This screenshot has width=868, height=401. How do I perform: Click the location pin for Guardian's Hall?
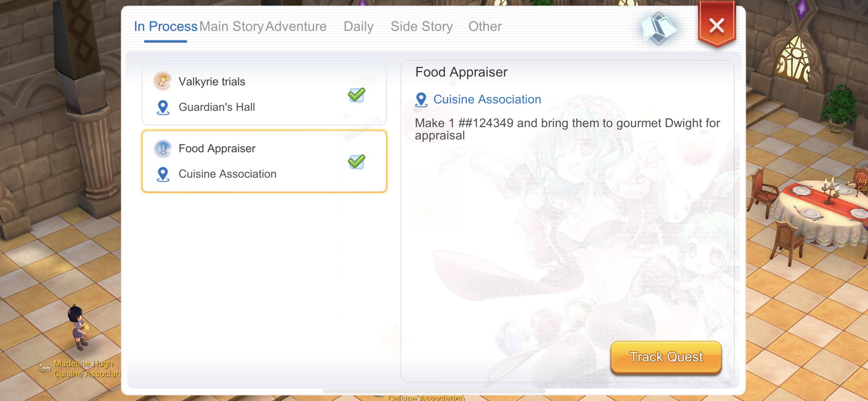coord(164,107)
